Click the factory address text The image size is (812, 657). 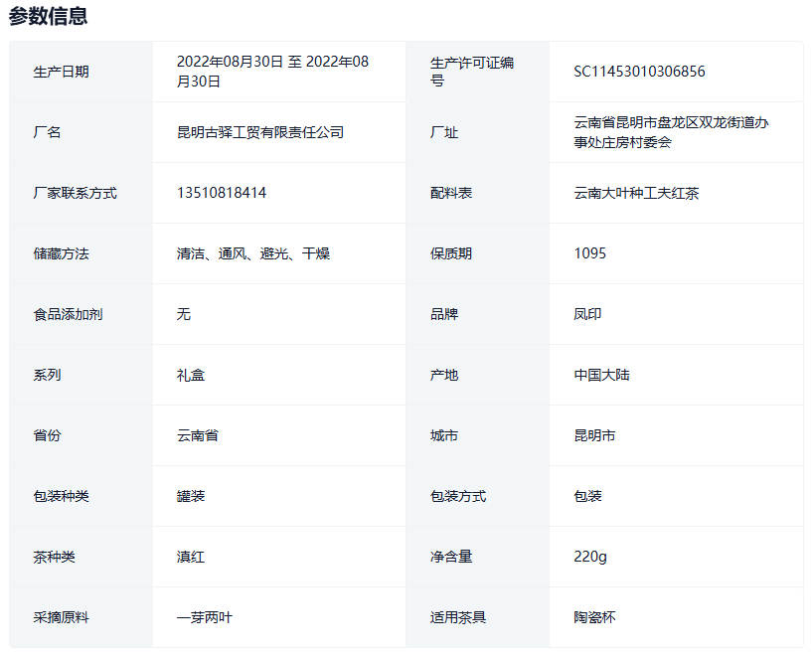coord(671,132)
